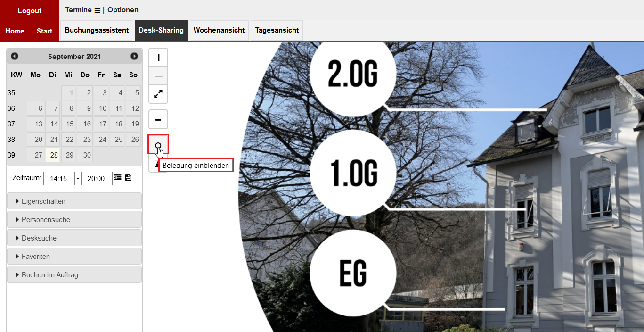Select September 8 in the calendar
Image resolution: width=644 pixels, height=332 pixels.
coord(68,108)
